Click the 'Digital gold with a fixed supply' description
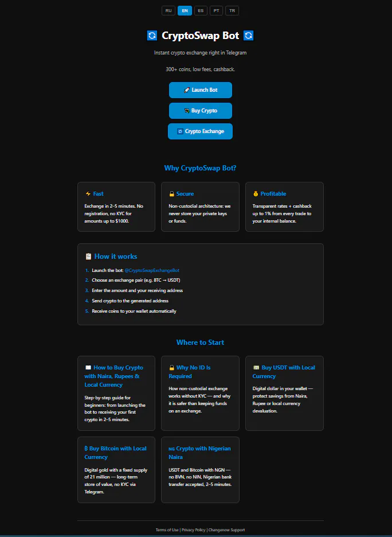 click(116, 481)
